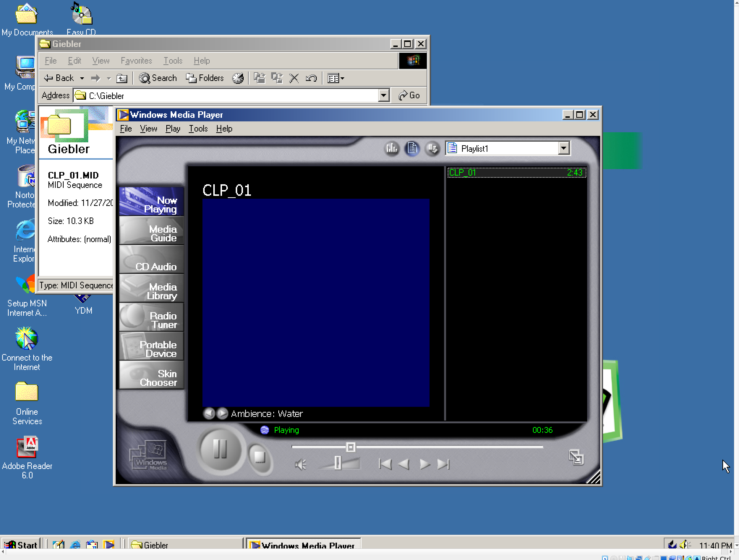Click the Copy To toolbar icon
739x560 pixels.
pos(277,78)
